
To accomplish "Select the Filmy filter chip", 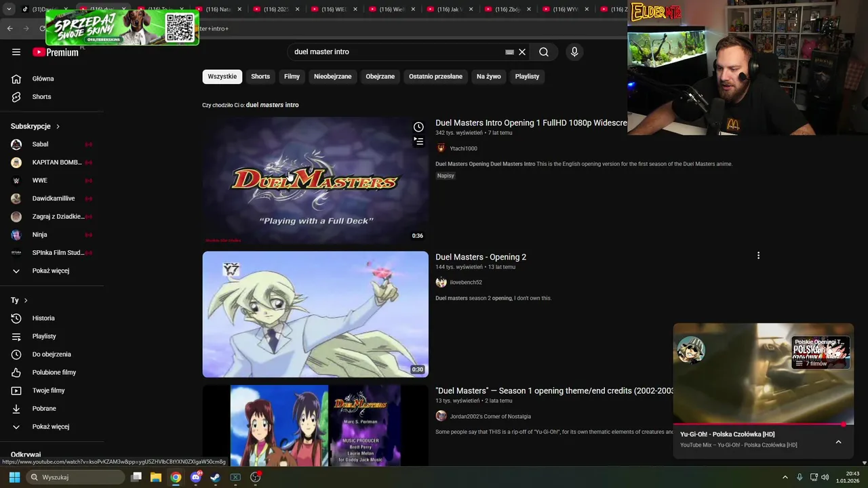I will pyautogui.click(x=292, y=77).
